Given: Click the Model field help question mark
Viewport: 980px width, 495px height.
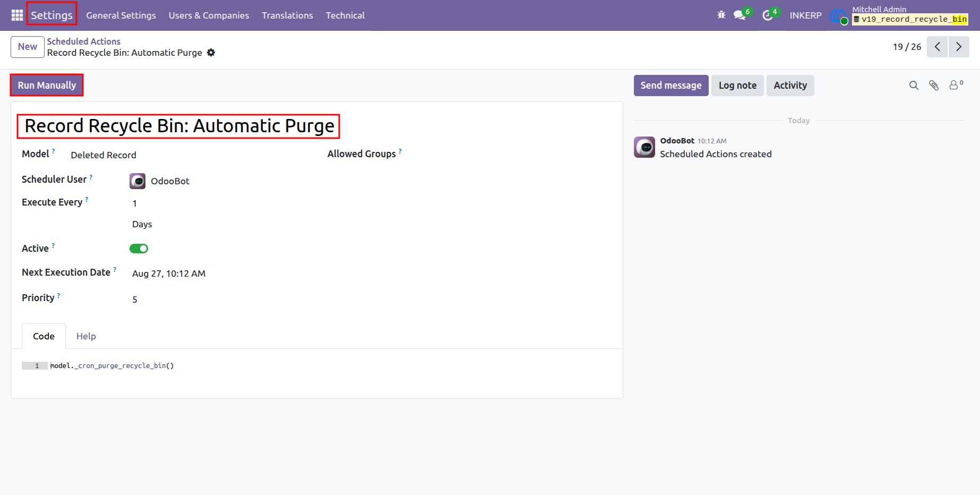Looking at the screenshot, I should (x=53, y=151).
